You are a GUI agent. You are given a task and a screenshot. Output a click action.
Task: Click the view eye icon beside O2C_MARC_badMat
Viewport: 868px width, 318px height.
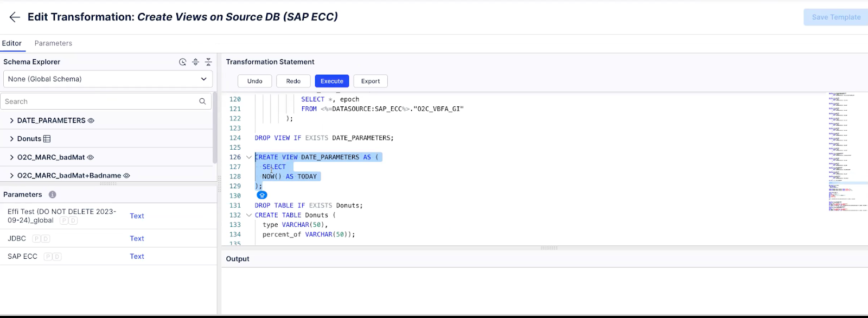pyautogui.click(x=91, y=157)
